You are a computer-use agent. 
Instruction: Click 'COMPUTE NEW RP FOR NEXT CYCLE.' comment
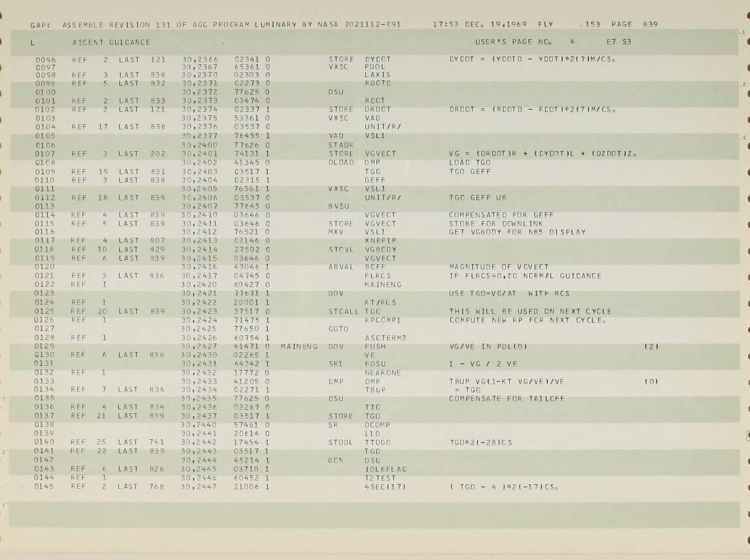click(527, 320)
